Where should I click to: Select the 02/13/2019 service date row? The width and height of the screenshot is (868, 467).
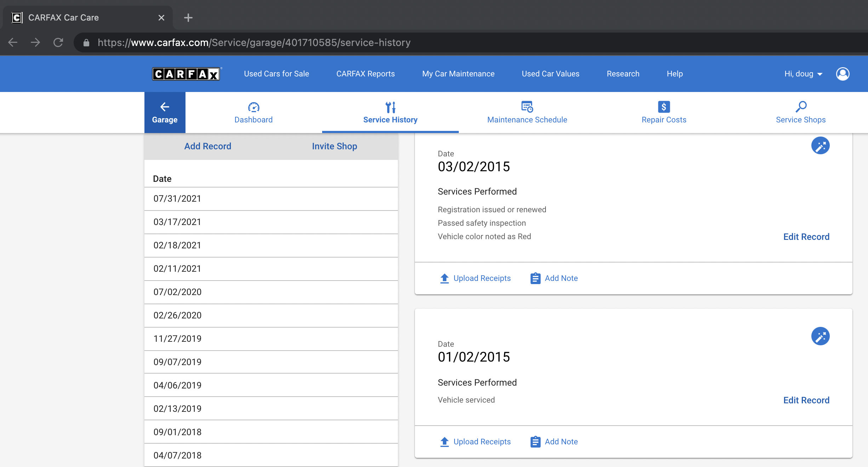[271, 409]
